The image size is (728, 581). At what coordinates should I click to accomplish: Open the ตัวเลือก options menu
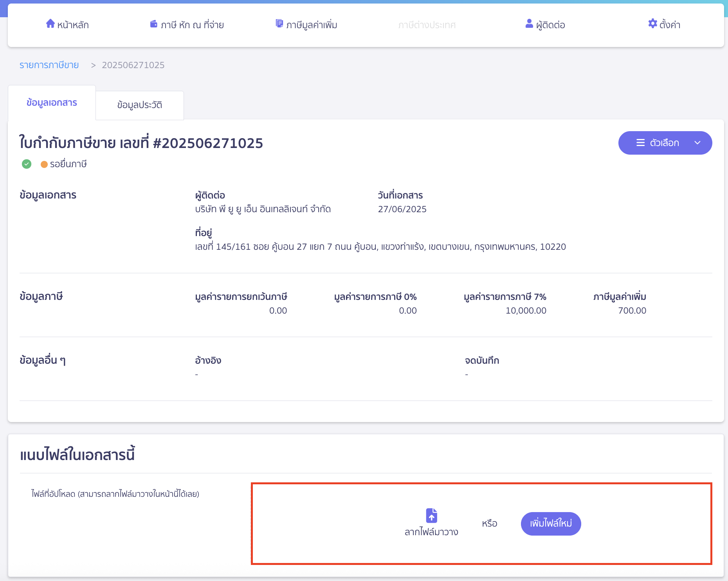pyautogui.click(x=665, y=143)
